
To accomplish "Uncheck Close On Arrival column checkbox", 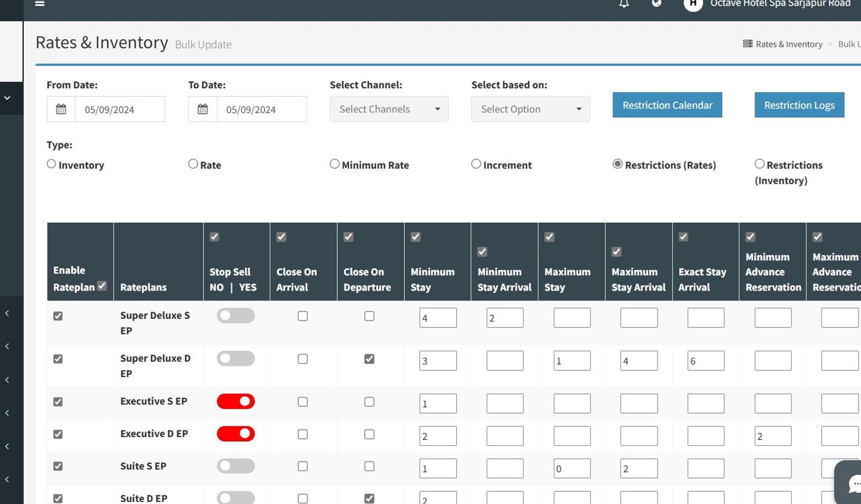I will 281,237.
